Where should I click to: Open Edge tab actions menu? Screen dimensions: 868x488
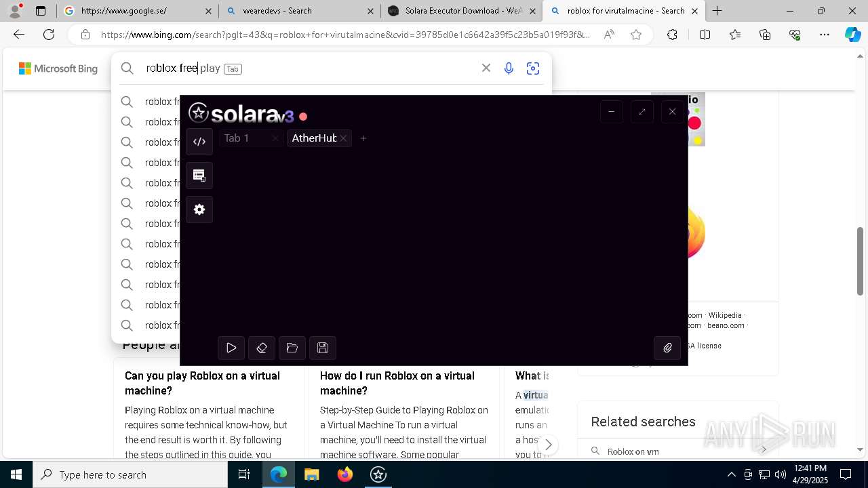coord(41,11)
